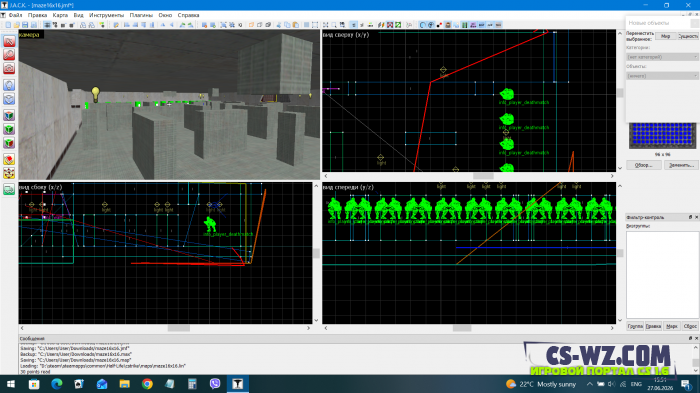Select the Vertex Manipulation tool
Screen dimensions: 700x393
(x=9, y=173)
